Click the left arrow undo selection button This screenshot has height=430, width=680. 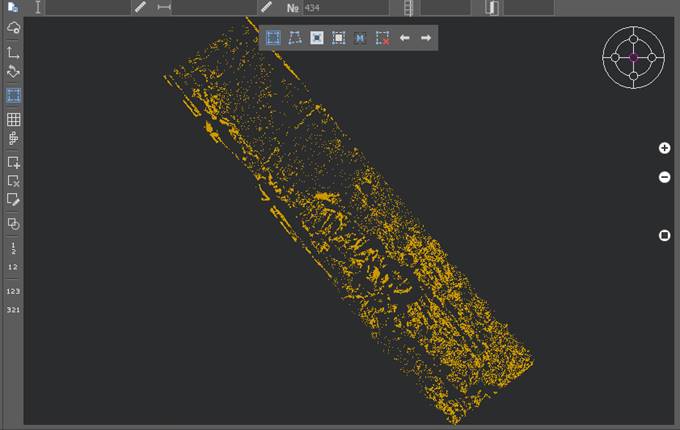405,38
